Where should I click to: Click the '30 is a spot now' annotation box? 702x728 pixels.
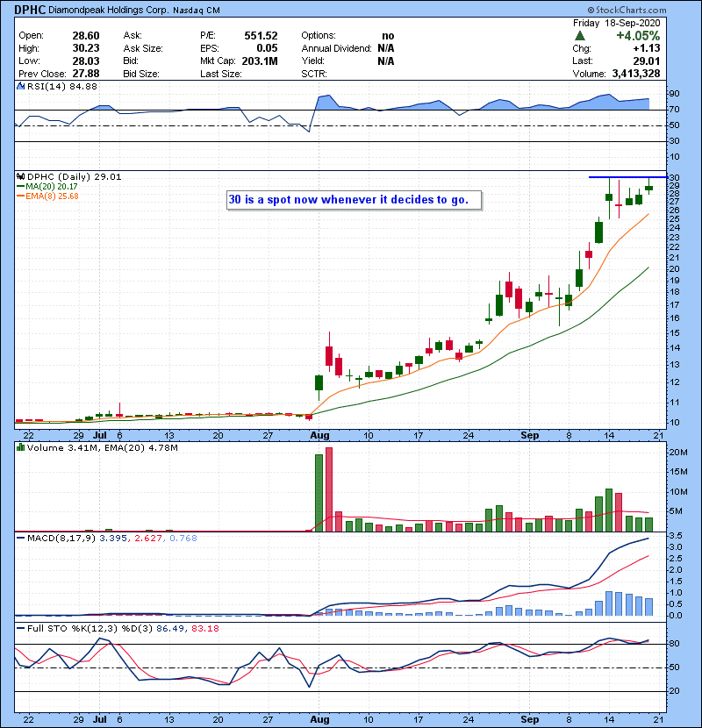[x=354, y=200]
